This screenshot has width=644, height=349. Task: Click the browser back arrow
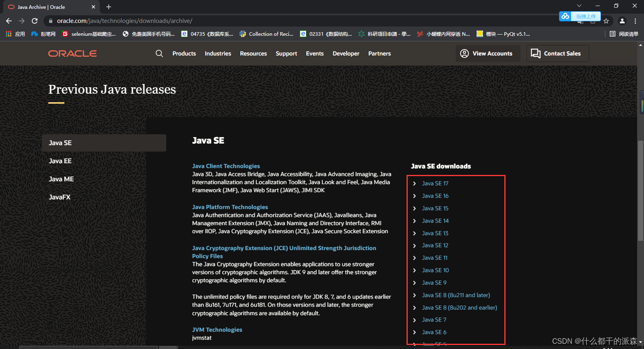click(x=9, y=21)
